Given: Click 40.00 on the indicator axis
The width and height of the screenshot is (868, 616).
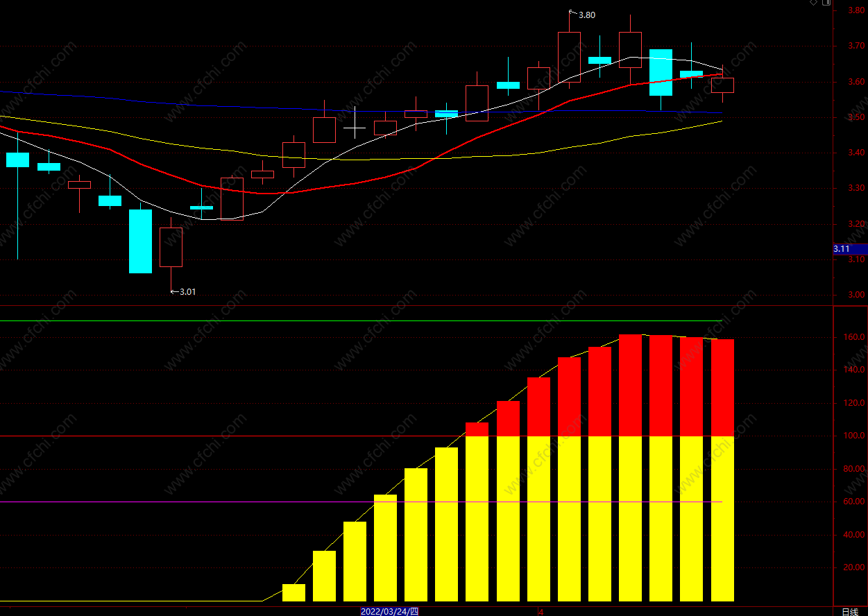Looking at the screenshot, I should [x=853, y=535].
